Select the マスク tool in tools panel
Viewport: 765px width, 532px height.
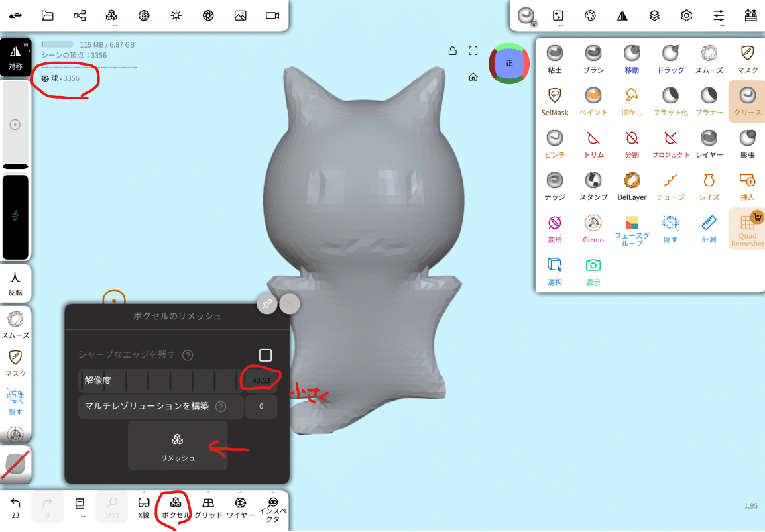(x=748, y=60)
